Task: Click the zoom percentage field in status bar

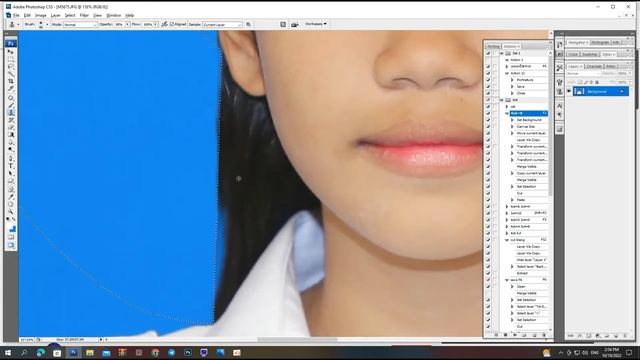Action: 26,340
